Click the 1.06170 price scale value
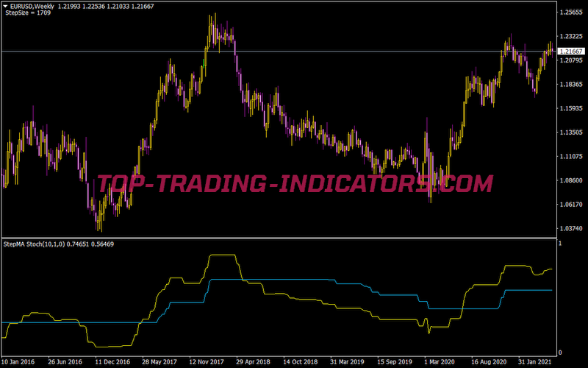This screenshot has width=588, height=368. [571, 205]
